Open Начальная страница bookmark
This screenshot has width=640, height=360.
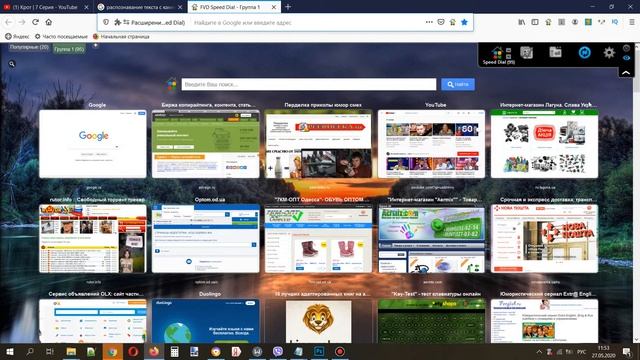[x=121, y=36]
